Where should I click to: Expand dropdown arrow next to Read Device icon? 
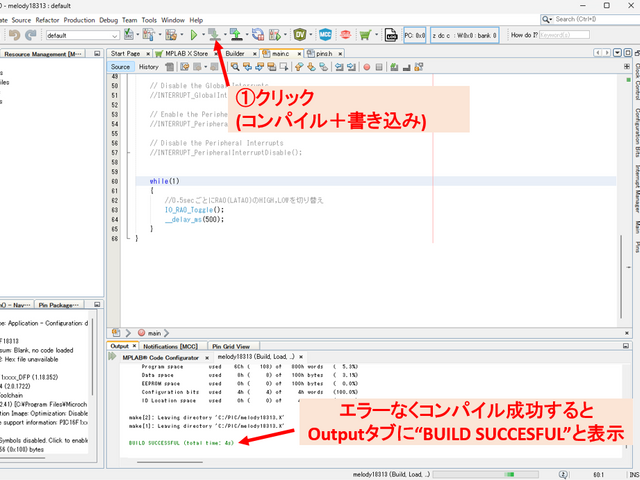247,35
